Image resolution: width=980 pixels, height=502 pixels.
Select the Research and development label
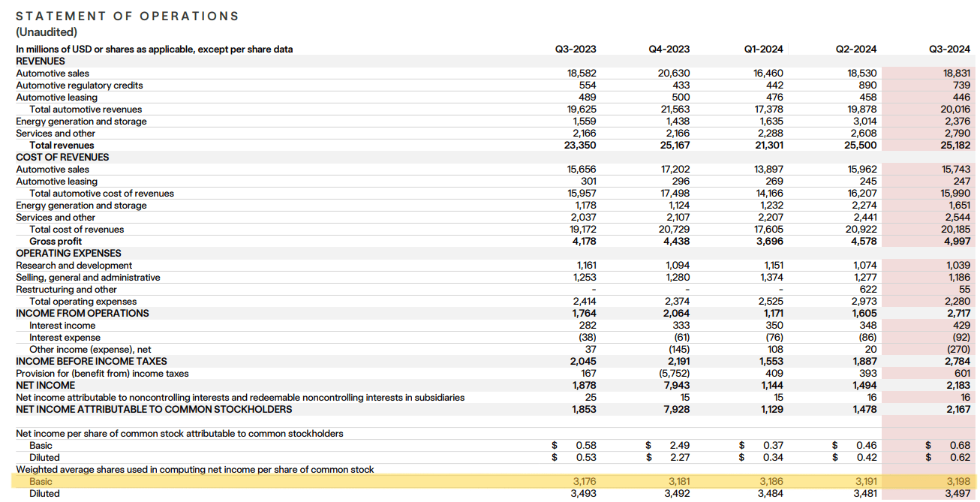click(x=74, y=266)
